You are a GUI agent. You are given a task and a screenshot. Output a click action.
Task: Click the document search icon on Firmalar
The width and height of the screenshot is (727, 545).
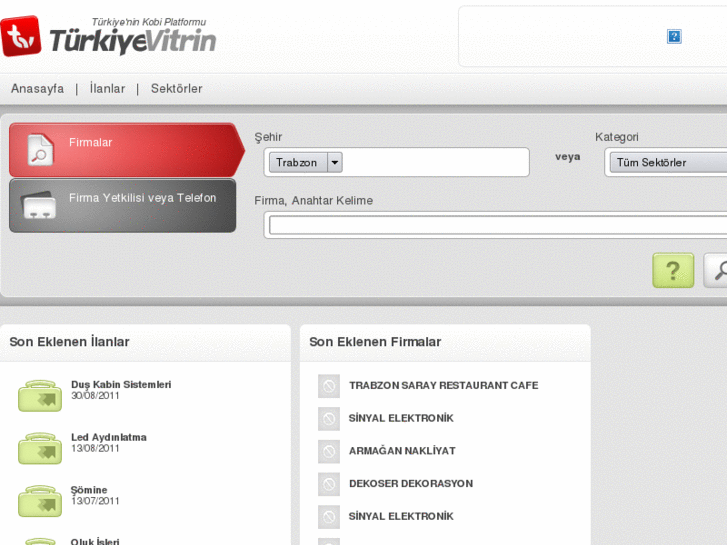point(40,149)
